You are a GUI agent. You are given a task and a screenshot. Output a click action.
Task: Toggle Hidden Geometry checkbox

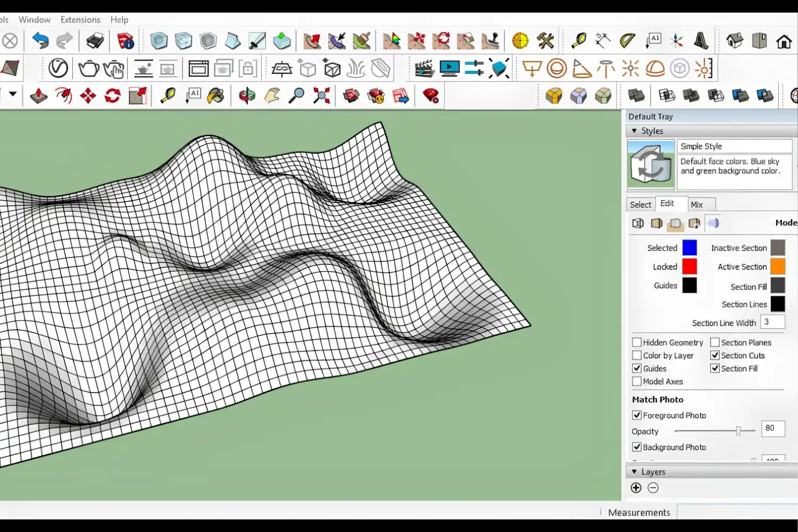637,342
